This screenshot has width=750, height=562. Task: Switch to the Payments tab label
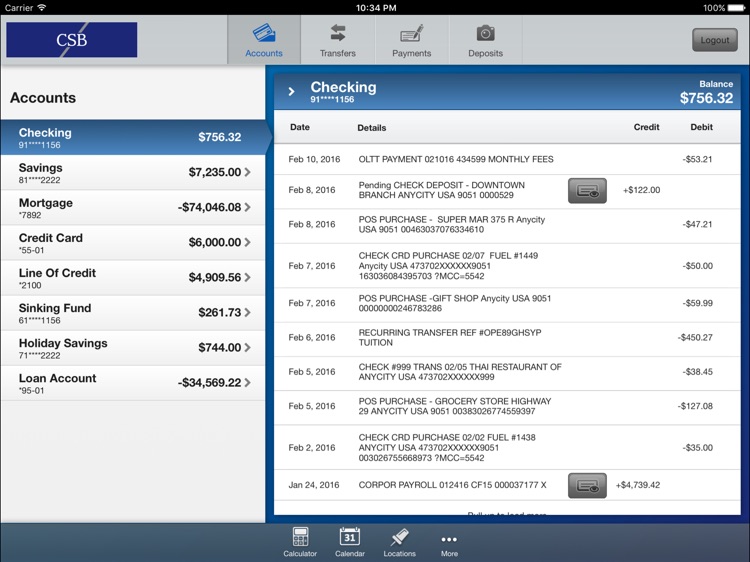pyautogui.click(x=411, y=53)
